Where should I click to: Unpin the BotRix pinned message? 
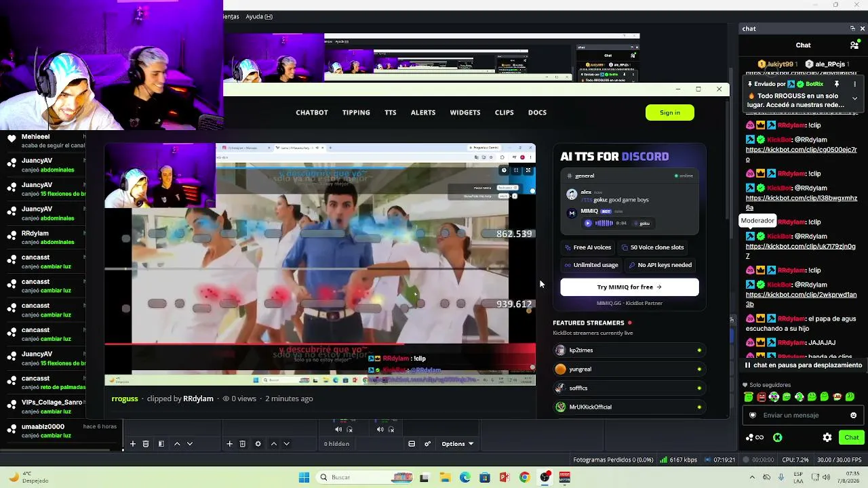point(837,84)
